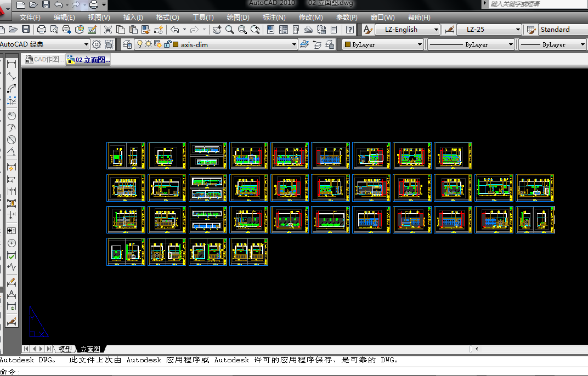The image size is (588, 376).
Task: Click the Publish icon
Action: click(x=67, y=30)
